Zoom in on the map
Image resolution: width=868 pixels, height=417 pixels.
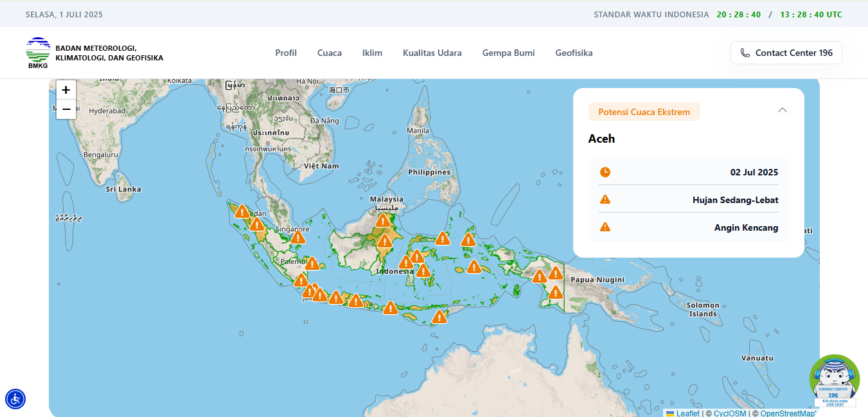66,90
